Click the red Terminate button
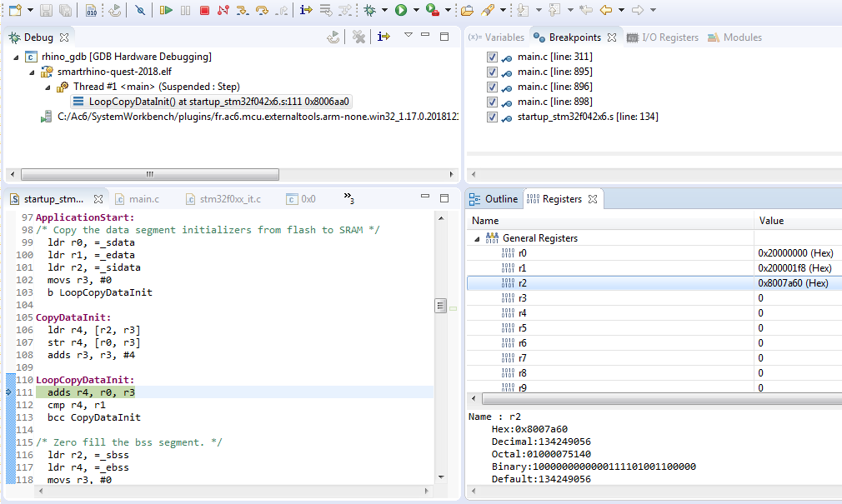842x504 pixels. pos(204,10)
